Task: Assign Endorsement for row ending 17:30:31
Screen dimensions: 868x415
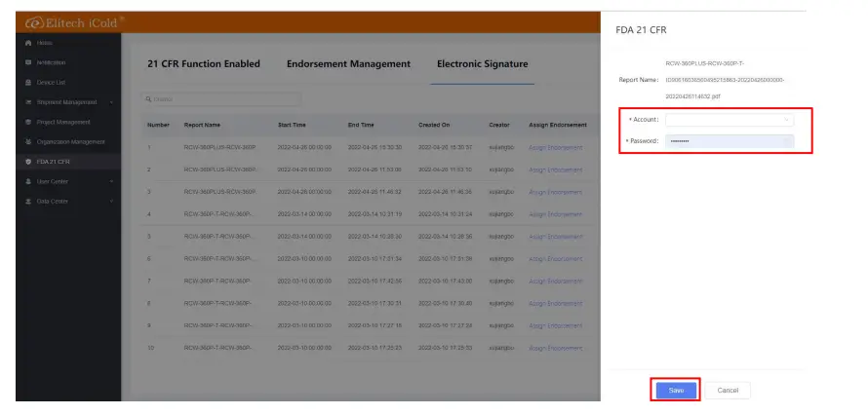Action: [x=555, y=303]
